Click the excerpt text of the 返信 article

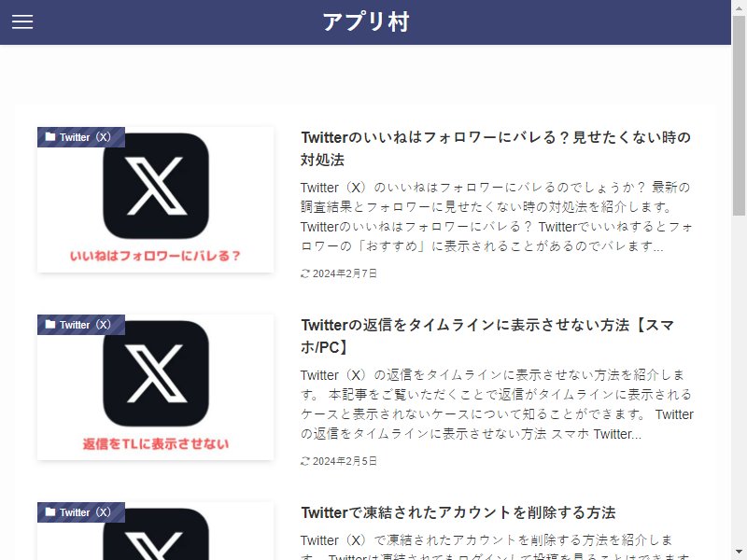pyautogui.click(x=497, y=404)
